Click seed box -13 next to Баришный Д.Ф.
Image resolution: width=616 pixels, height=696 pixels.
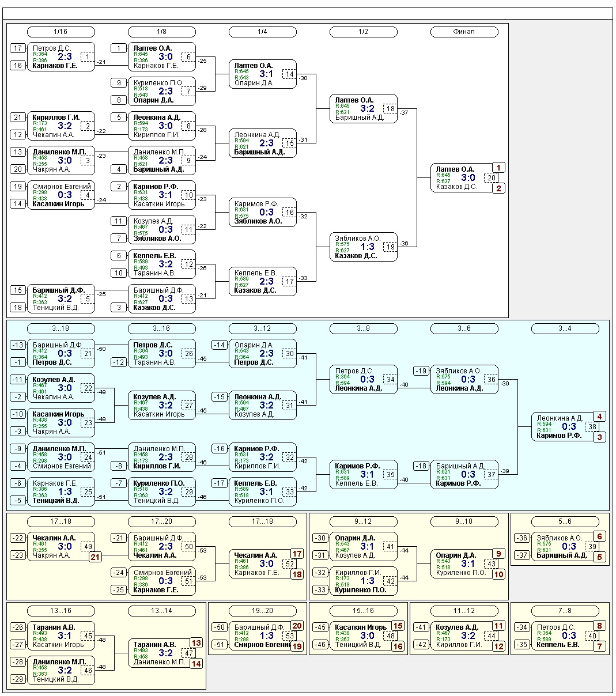point(18,345)
